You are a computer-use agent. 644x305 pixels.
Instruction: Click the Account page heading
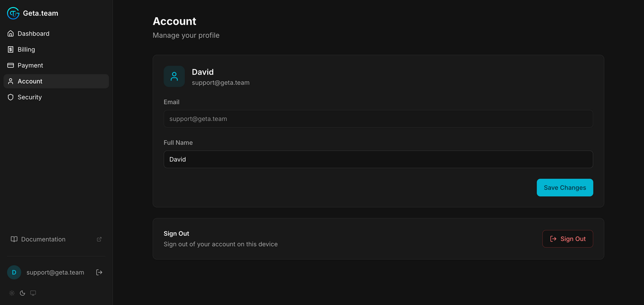click(x=175, y=21)
